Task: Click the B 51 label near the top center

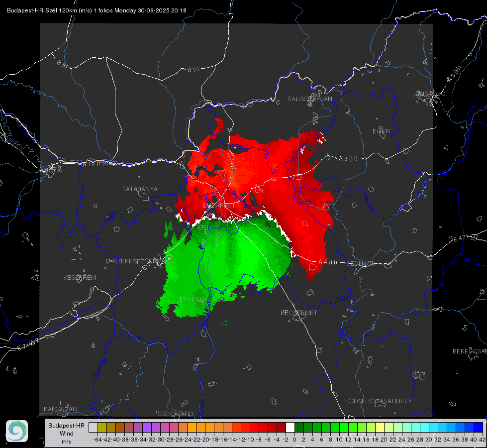Action: 193,70
